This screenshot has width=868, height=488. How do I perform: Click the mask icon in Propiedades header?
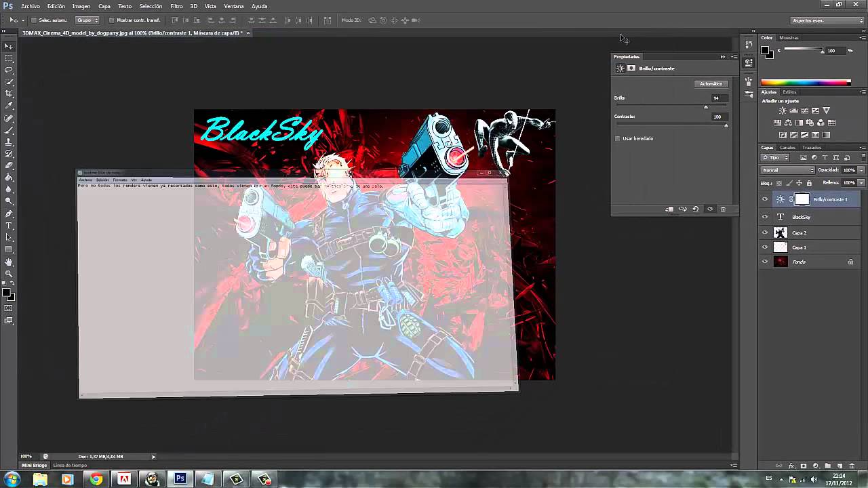coord(631,68)
